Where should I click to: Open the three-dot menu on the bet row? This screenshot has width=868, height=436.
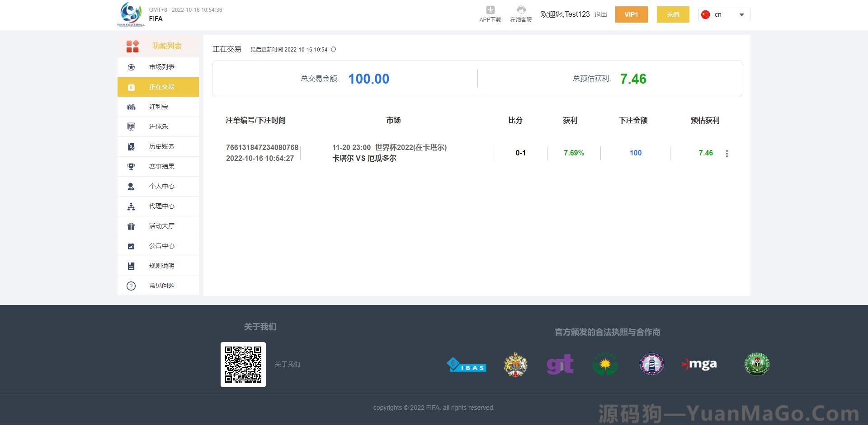727,153
